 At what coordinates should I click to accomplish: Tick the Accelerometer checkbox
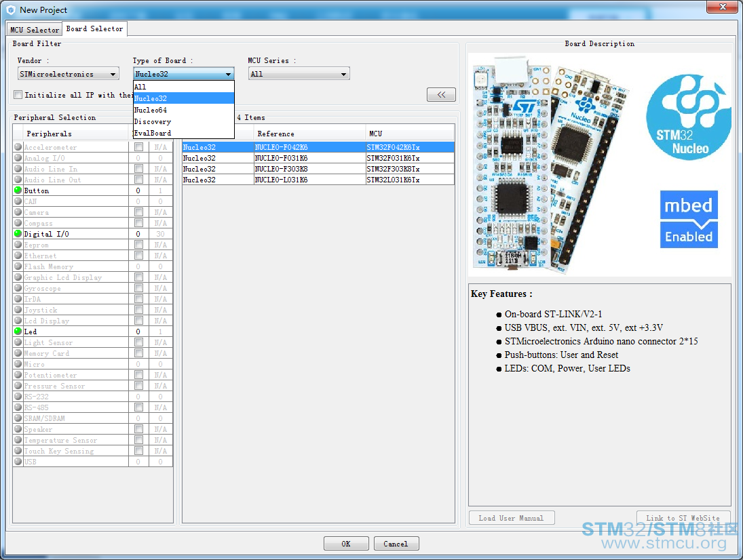(x=138, y=146)
